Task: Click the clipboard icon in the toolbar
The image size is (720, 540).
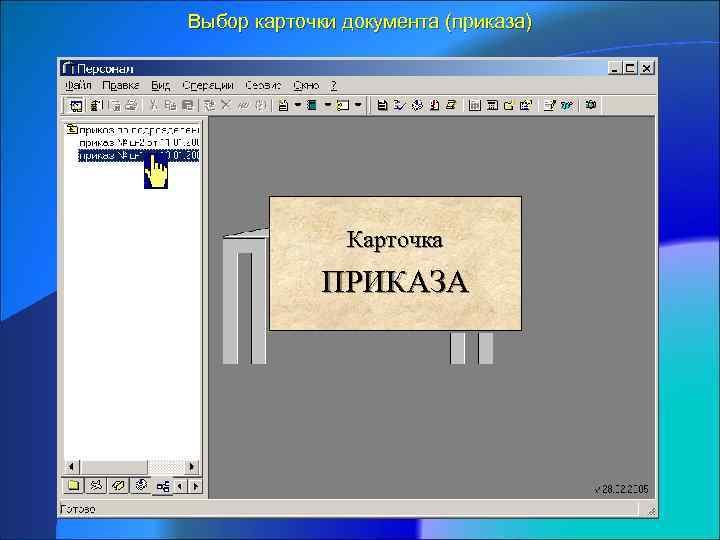Action: pos(284,106)
